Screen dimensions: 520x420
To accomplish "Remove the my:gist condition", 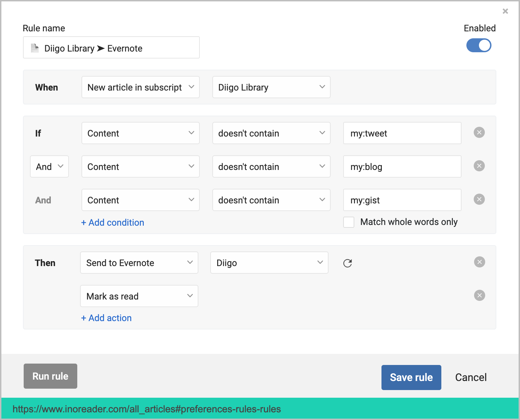I will tap(479, 199).
